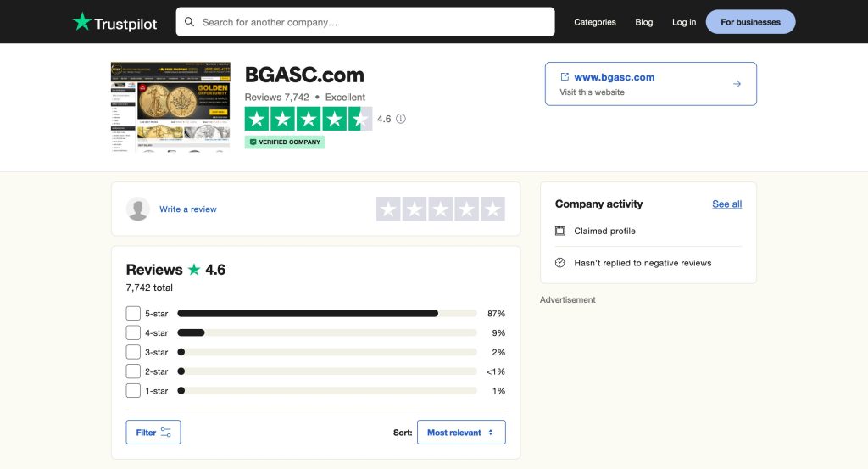The height and width of the screenshot is (469, 868).
Task: Select the third empty rating star
Action: pos(441,209)
